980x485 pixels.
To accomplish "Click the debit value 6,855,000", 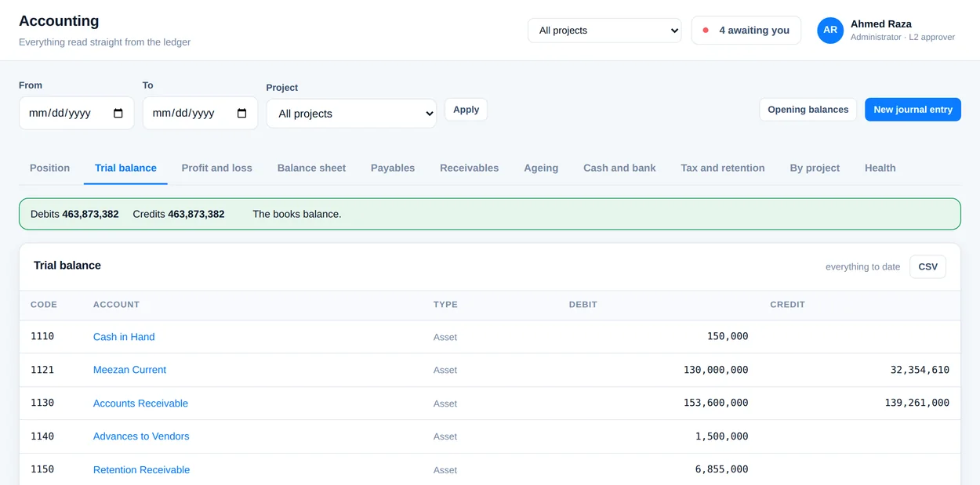I will 721,469.
